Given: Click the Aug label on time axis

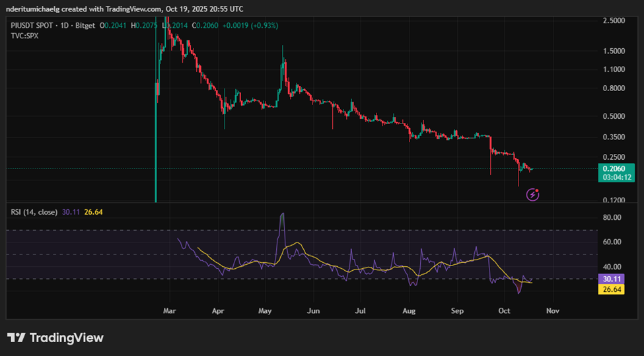Looking at the screenshot, I should (409, 310).
